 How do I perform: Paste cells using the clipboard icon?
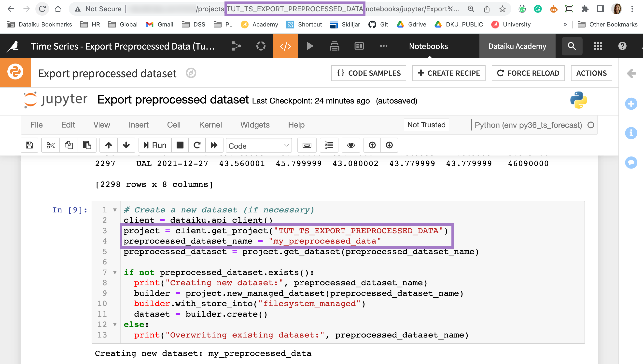coord(87,145)
